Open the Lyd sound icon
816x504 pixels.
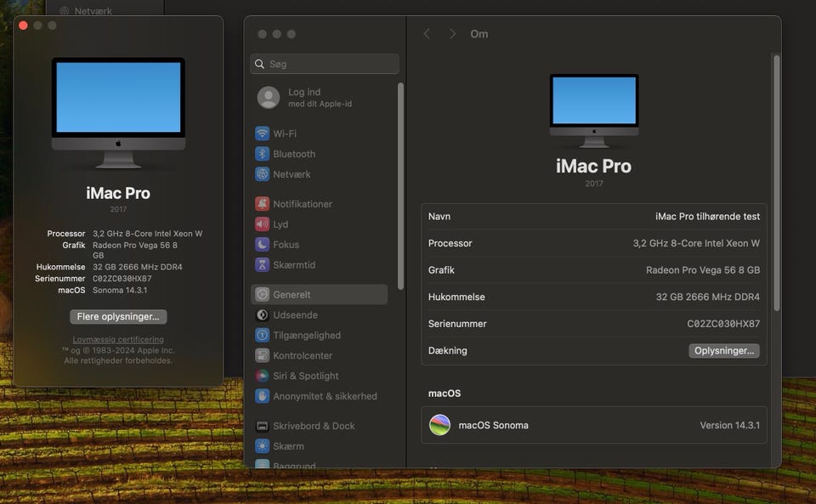point(263,224)
